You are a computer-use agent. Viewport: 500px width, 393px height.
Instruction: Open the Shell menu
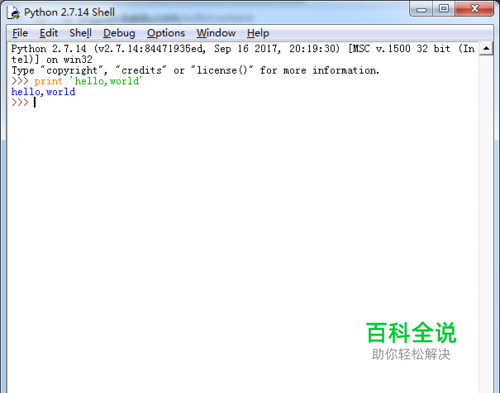pyautogui.click(x=80, y=33)
